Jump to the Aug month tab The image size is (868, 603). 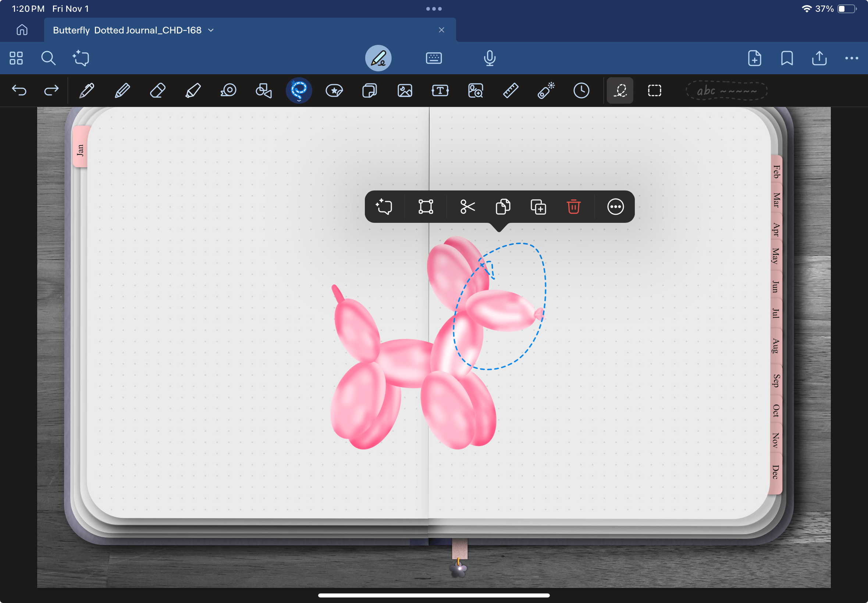point(775,346)
